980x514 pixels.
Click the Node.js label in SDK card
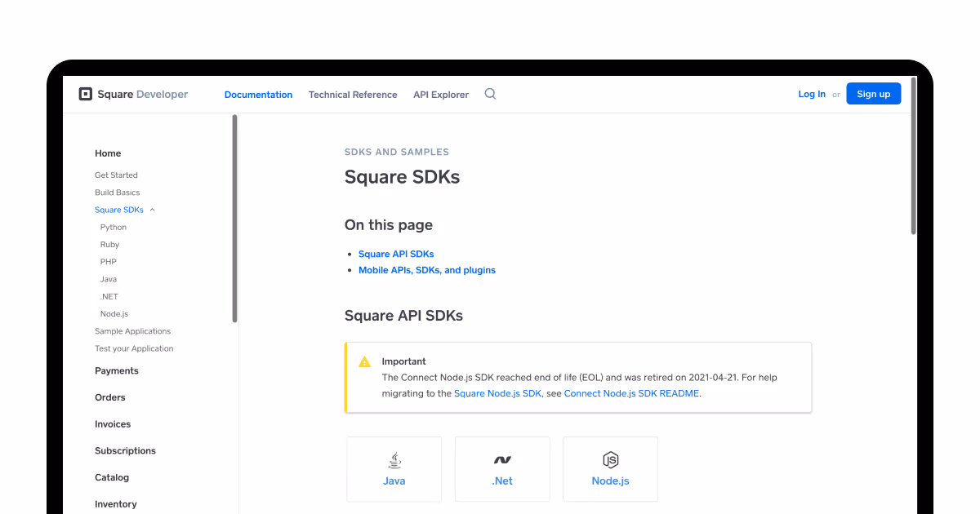click(610, 481)
